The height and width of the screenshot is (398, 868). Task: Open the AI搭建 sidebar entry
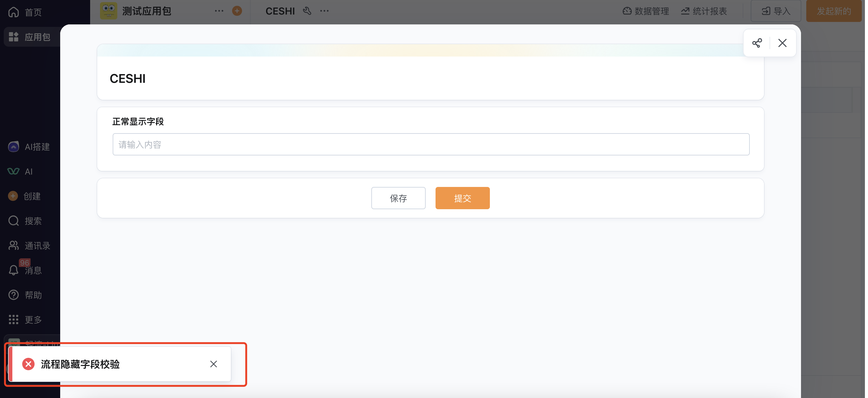[30, 146]
